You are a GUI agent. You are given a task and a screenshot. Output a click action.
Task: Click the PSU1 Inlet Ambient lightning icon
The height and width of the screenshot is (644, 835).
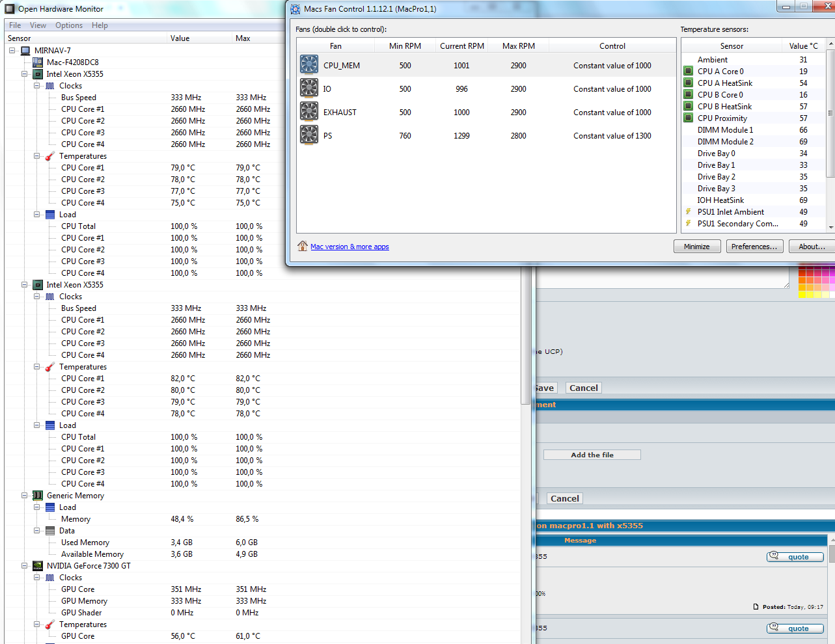pos(689,212)
